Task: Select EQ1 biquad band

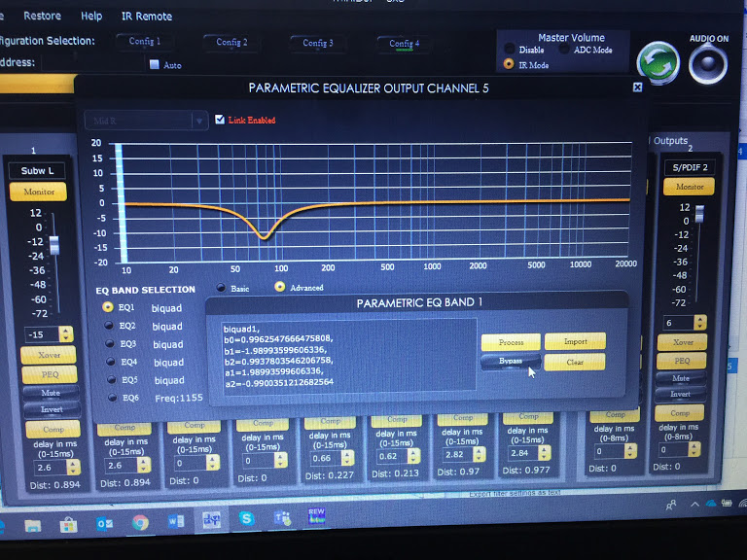Action: click(x=108, y=306)
